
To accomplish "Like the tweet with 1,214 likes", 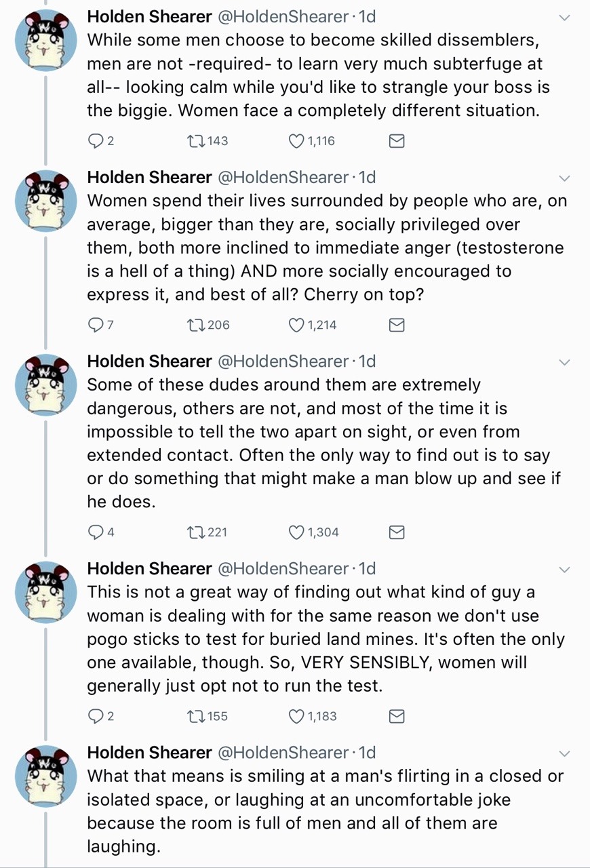I will (297, 325).
